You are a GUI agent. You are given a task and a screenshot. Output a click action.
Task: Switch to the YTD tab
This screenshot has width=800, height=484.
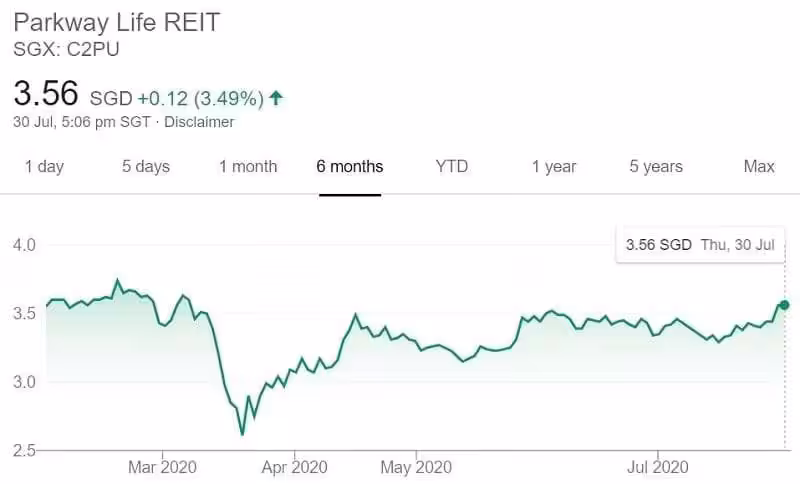coord(452,166)
